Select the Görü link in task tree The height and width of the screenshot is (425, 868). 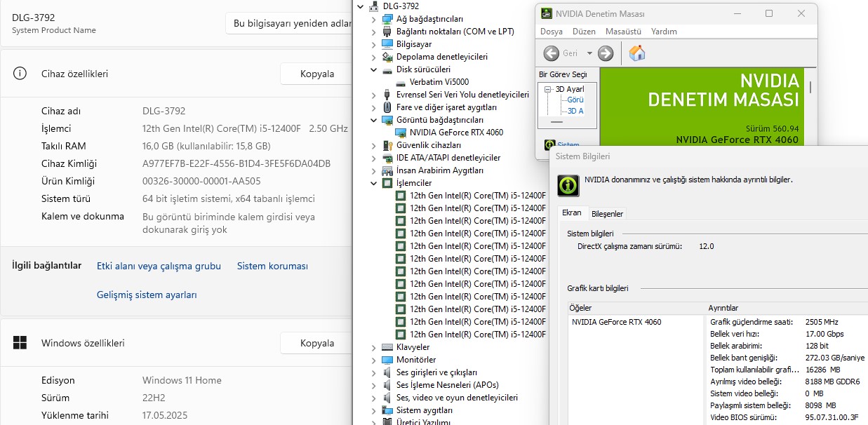(575, 100)
